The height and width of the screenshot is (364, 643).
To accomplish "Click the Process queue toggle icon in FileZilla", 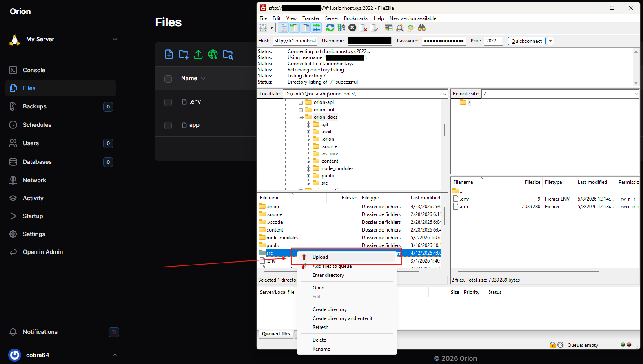I will click(x=341, y=28).
